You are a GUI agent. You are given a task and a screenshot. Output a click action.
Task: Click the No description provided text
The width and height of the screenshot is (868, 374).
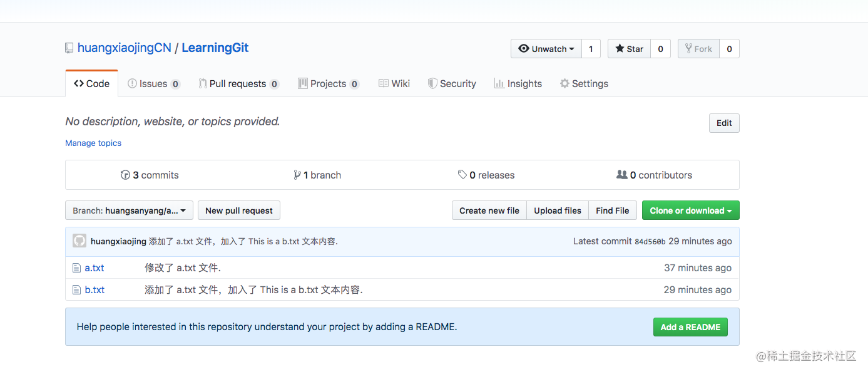point(173,122)
